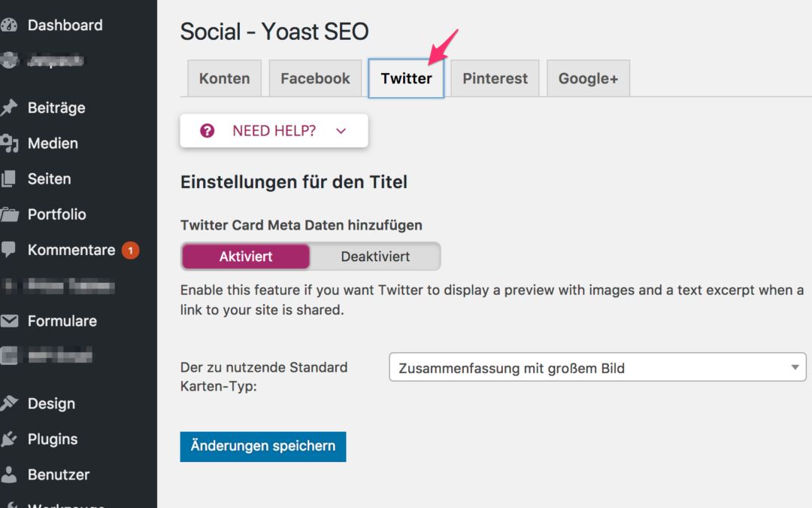Click the Portfolio folder icon
Image resolution: width=812 pixels, height=508 pixels.
8,214
